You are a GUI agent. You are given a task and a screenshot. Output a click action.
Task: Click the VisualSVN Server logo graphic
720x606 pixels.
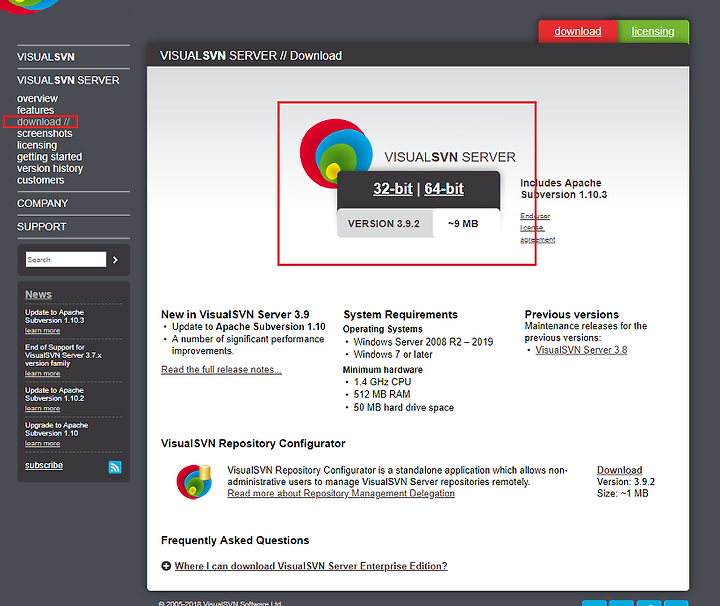coord(336,153)
